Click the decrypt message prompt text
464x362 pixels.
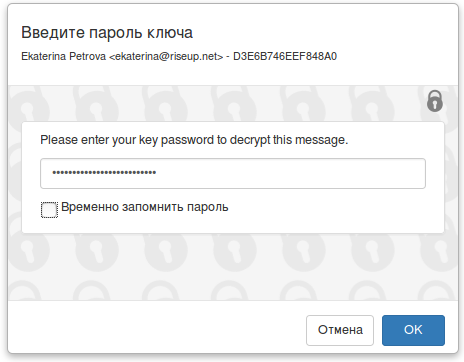pyautogui.click(x=194, y=140)
